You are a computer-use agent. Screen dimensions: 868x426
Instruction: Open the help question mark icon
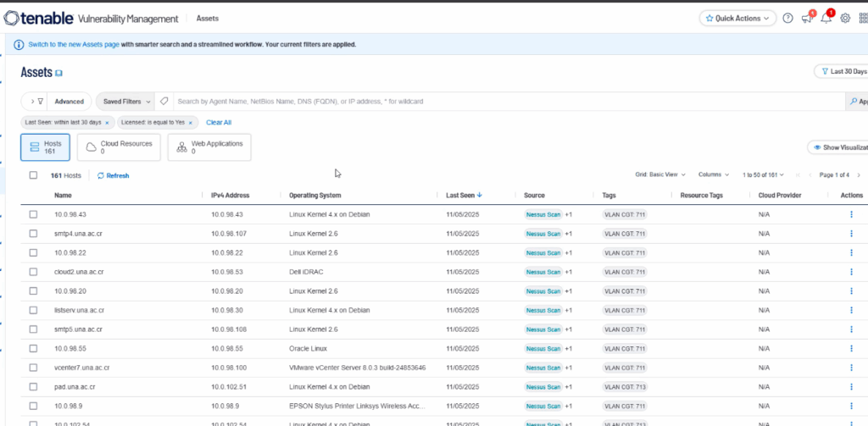tap(787, 18)
